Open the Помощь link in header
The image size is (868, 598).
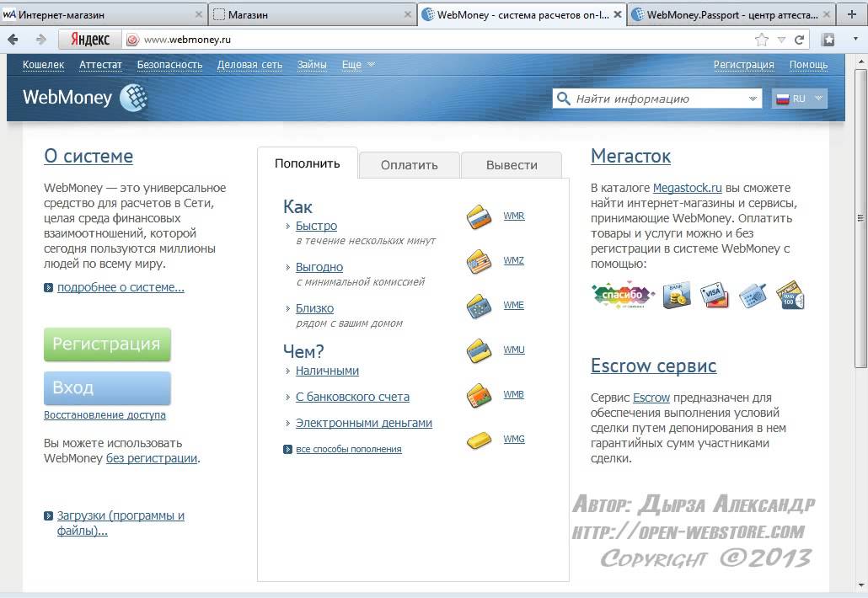point(808,65)
